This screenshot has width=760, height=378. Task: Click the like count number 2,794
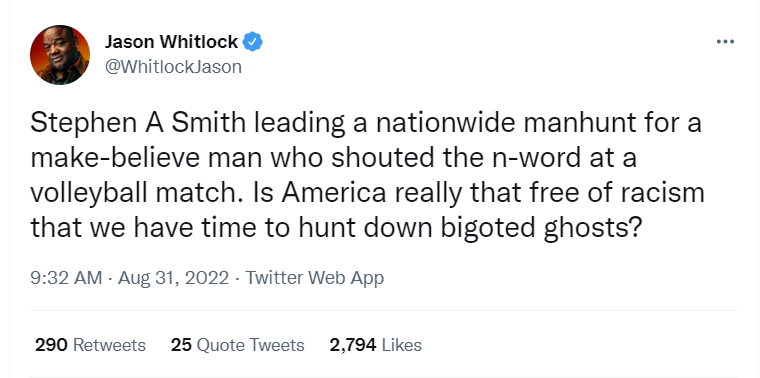point(353,345)
